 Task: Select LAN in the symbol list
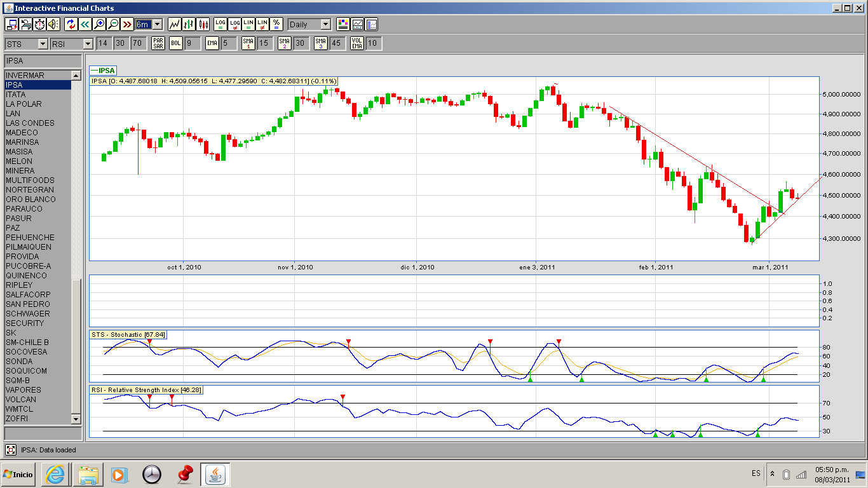tap(13, 114)
